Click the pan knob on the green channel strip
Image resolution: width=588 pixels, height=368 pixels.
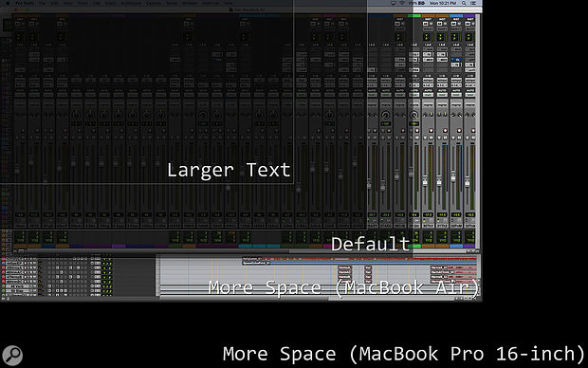(414, 115)
